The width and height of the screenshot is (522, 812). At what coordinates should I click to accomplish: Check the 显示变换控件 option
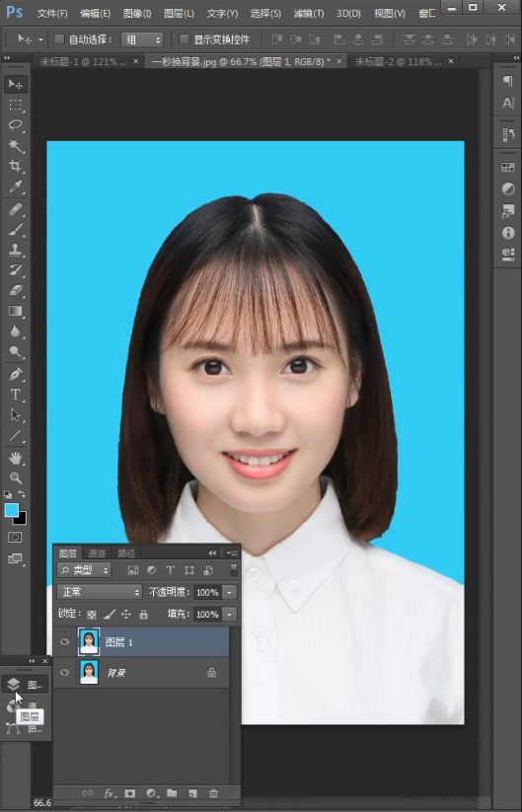[184, 39]
